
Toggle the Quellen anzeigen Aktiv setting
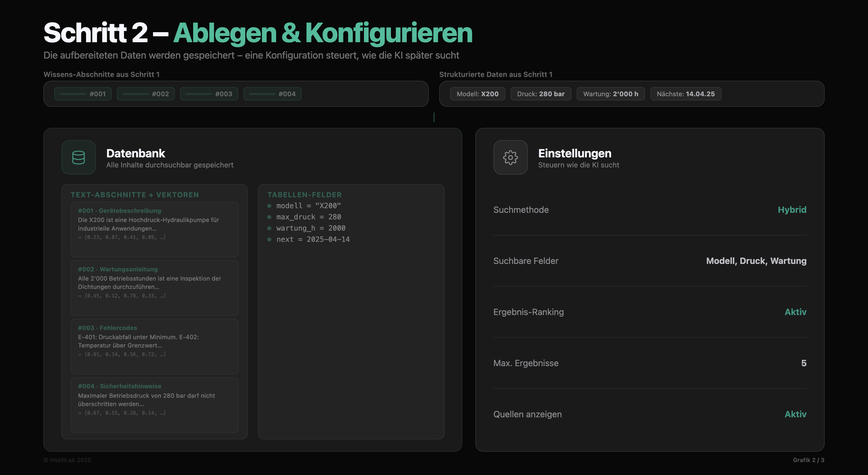click(795, 414)
